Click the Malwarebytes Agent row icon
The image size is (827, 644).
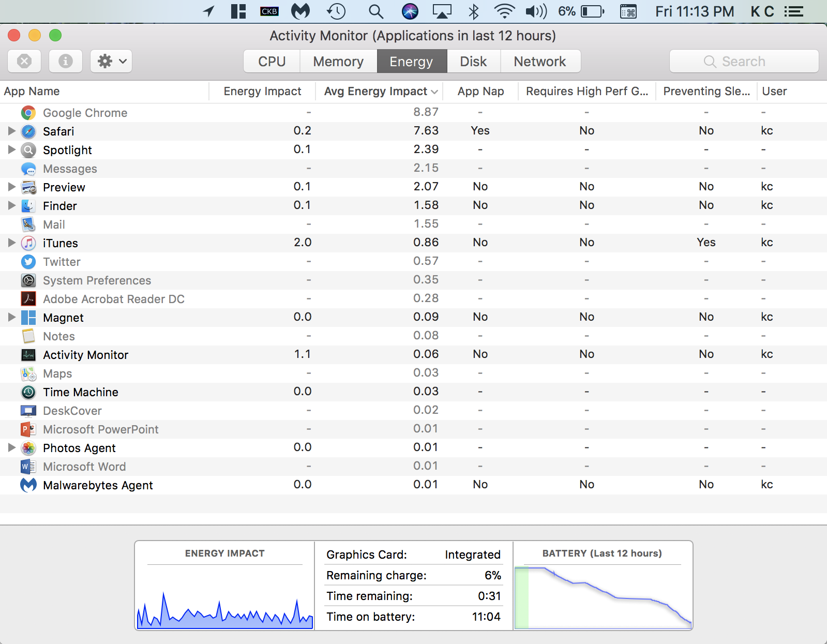pyautogui.click(x=28, y=485)
